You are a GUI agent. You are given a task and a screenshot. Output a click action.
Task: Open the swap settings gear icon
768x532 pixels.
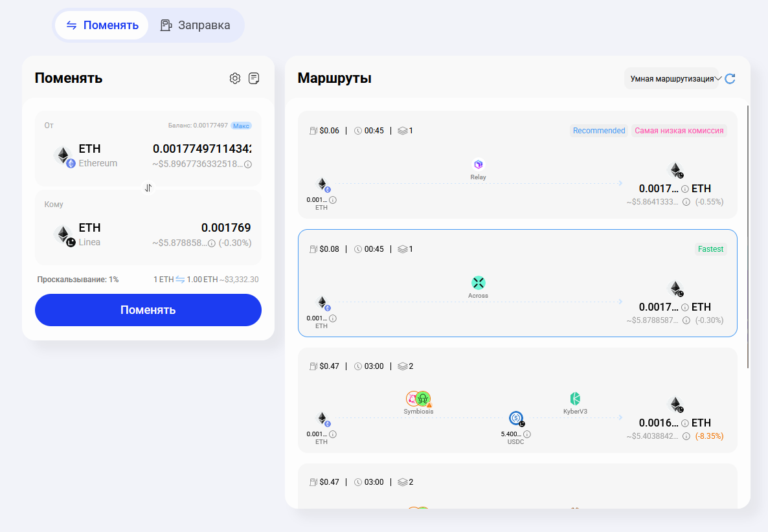coord(235,78)
